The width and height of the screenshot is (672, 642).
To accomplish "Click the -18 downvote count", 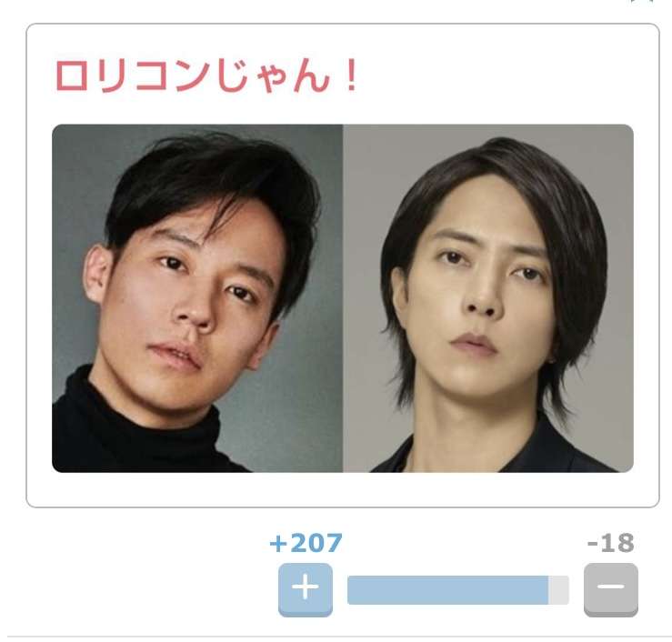I will click(x=611, y=543).
